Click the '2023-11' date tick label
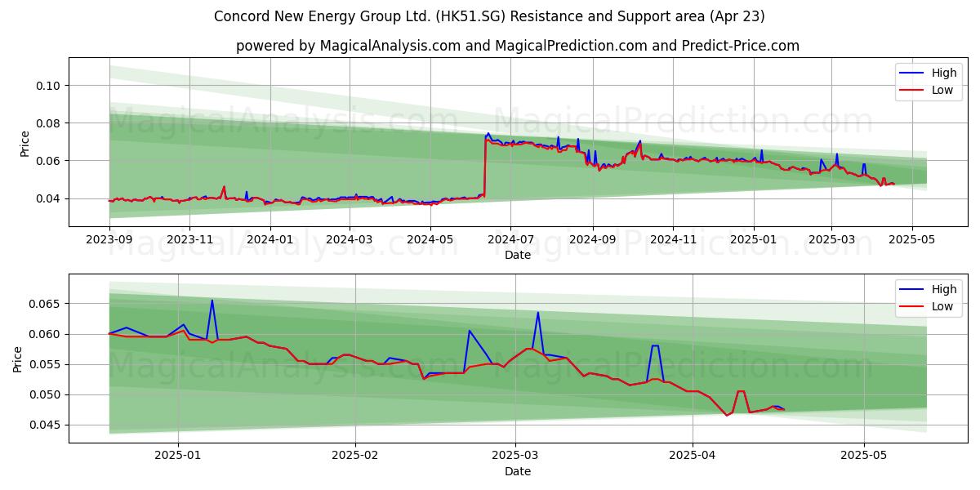 coord(189,238)
